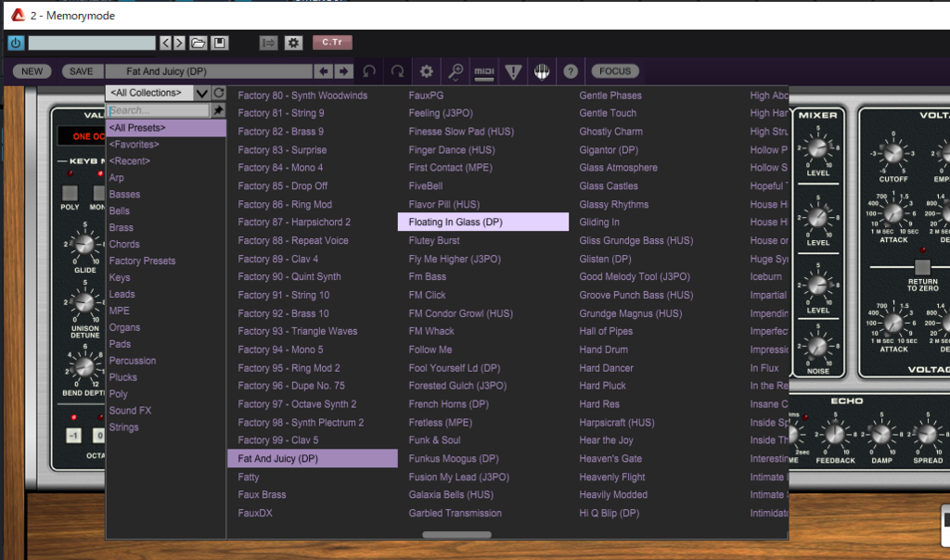This screenshot has width=950, height=560.
Task: Load previous preset with left arrow
Action: [x=324, y=71]
